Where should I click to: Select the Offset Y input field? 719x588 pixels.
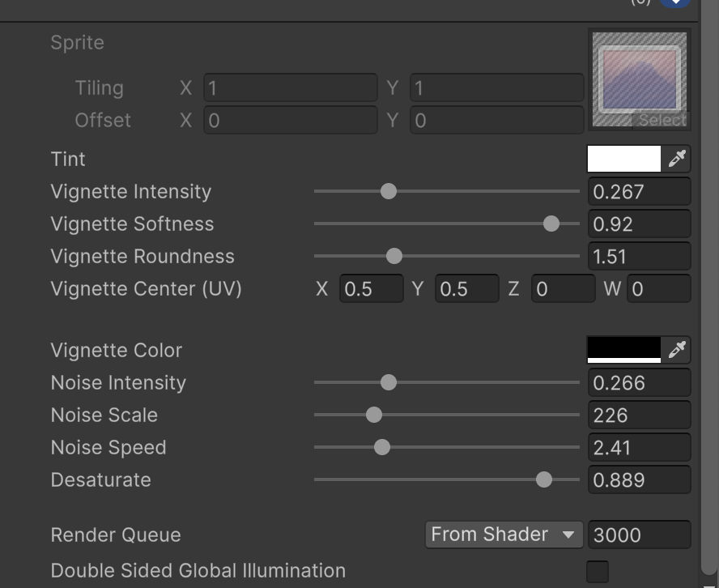point(497,120)
